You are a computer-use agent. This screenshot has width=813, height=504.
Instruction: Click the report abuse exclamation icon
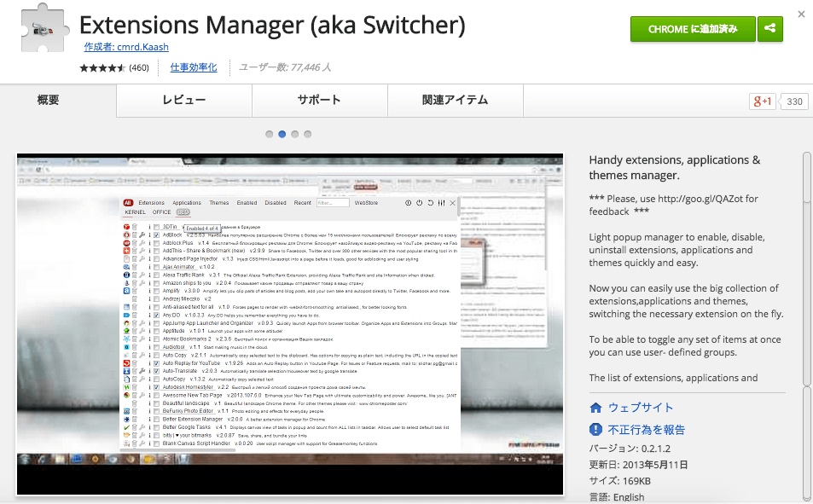coord(595,429)
